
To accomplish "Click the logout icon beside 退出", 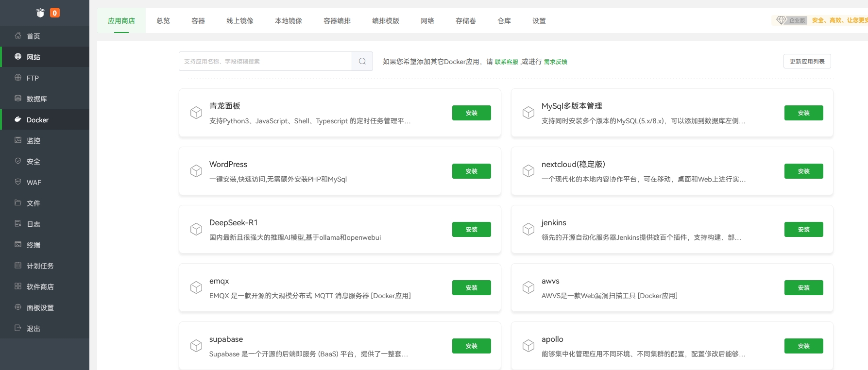I will click(18, 328).
